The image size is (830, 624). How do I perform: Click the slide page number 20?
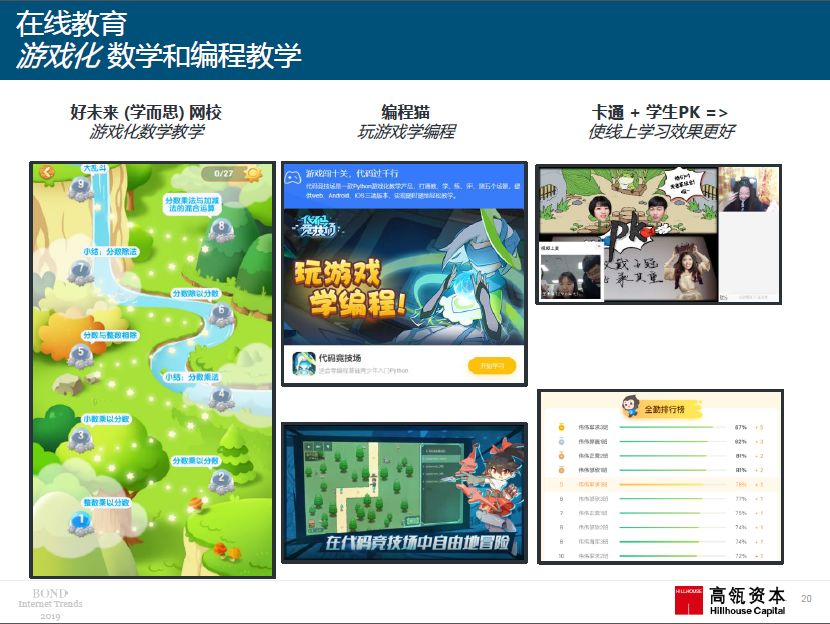[806, 599]
